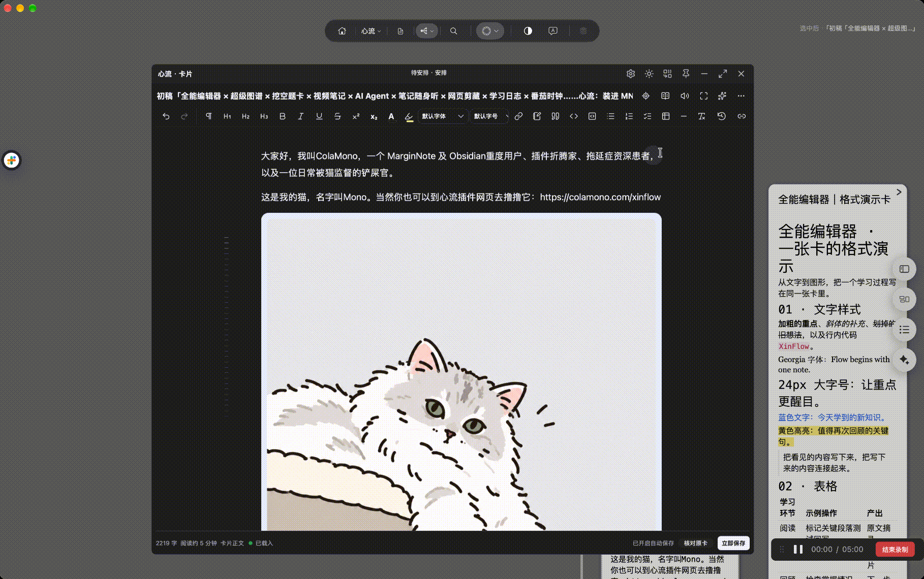The height and width of the screenshot is (579, 924).
Task: Open the search magnifier in top toolbar
Action: pos(453,31)
